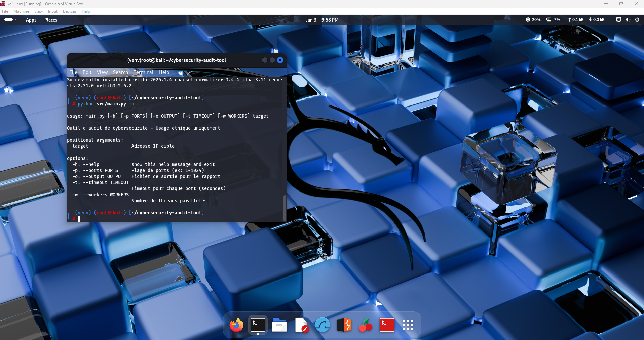Toggle the VirtualBox mini toolbar screen icon
Screen dimensions: 644x340
pos(618,20)
